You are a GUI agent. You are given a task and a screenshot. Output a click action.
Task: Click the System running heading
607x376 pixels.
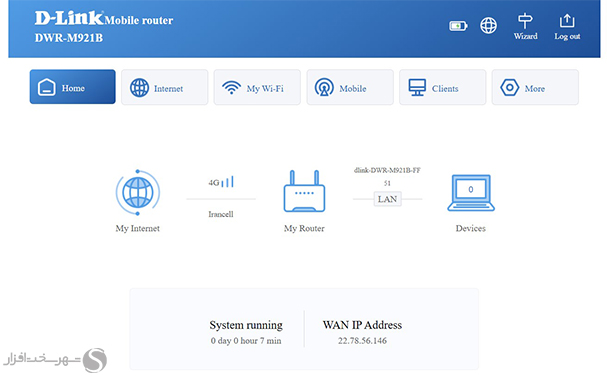pyautogui.click(x=246, y=325)
